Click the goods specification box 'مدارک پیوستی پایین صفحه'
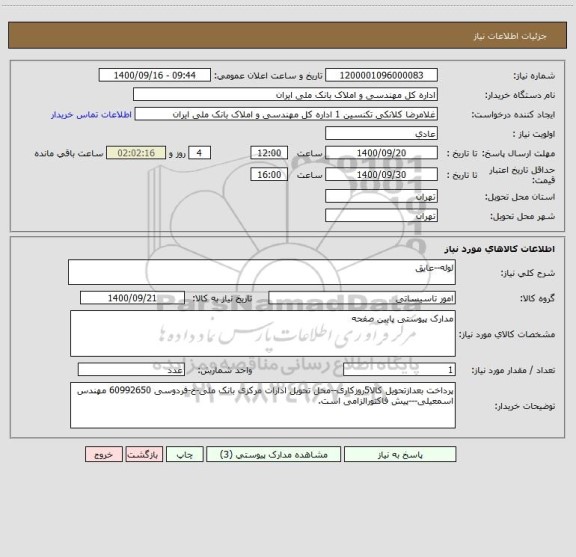This screenshot has width=576, height=557. click(x=263, y=334)
